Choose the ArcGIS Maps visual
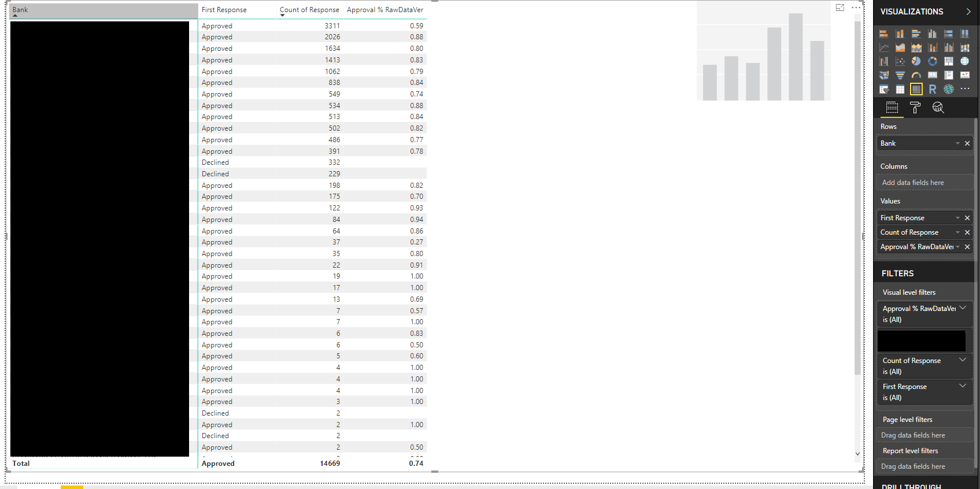980x489 pixels. [949, 89]
